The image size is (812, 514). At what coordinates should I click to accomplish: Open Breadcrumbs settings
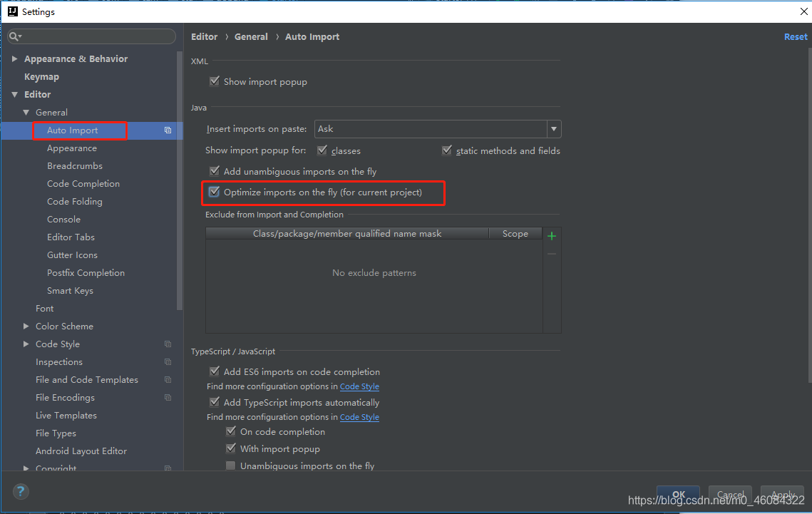click(75, 165)
